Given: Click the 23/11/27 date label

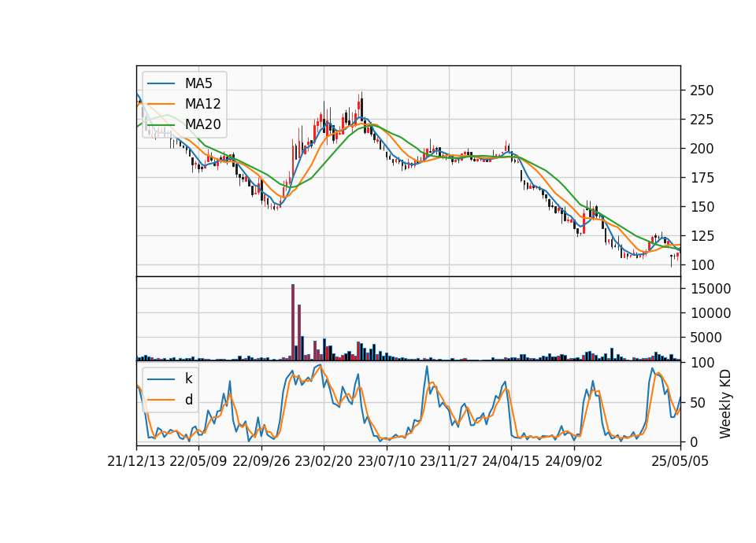Looking at the screenshot, I should [x=448, y=461].
